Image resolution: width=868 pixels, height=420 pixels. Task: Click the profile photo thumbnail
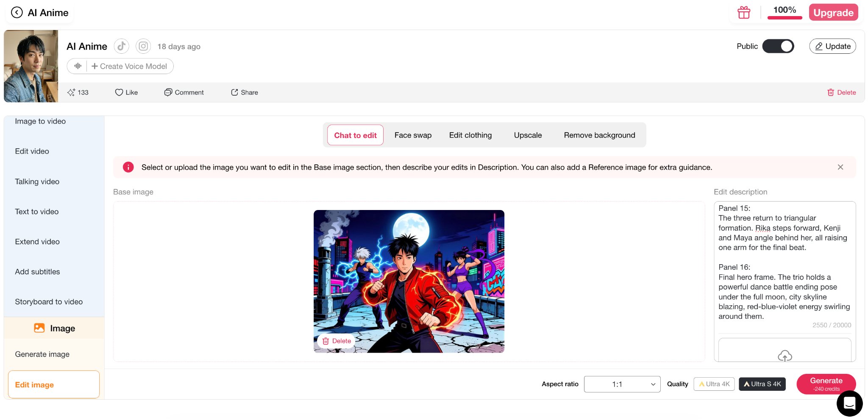[31, 66]
